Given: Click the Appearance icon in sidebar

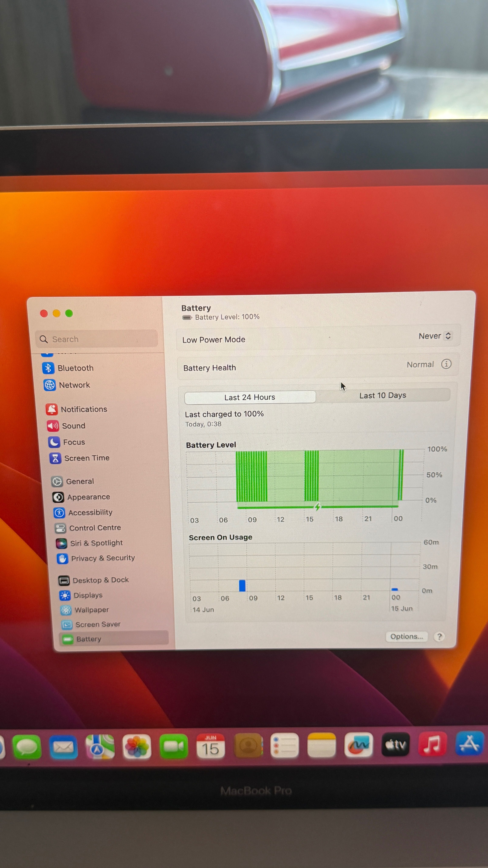Looking at the screenshot, I should click(x=58, y=497).
